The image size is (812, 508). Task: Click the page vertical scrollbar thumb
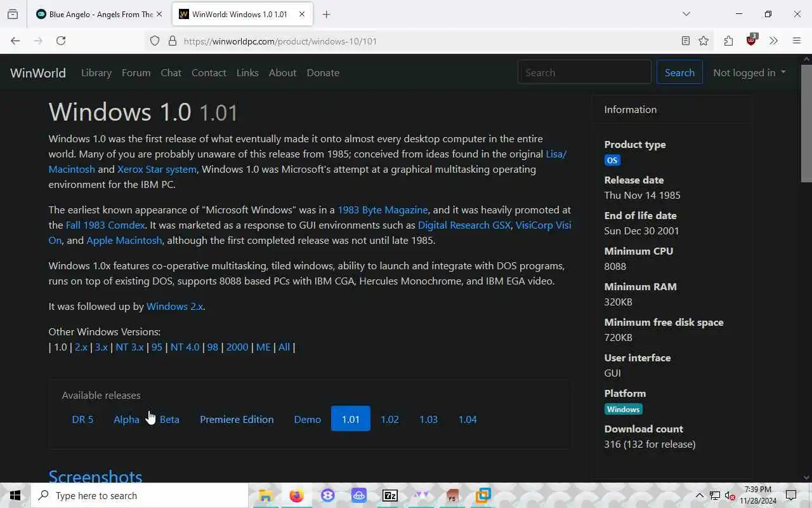806,124
